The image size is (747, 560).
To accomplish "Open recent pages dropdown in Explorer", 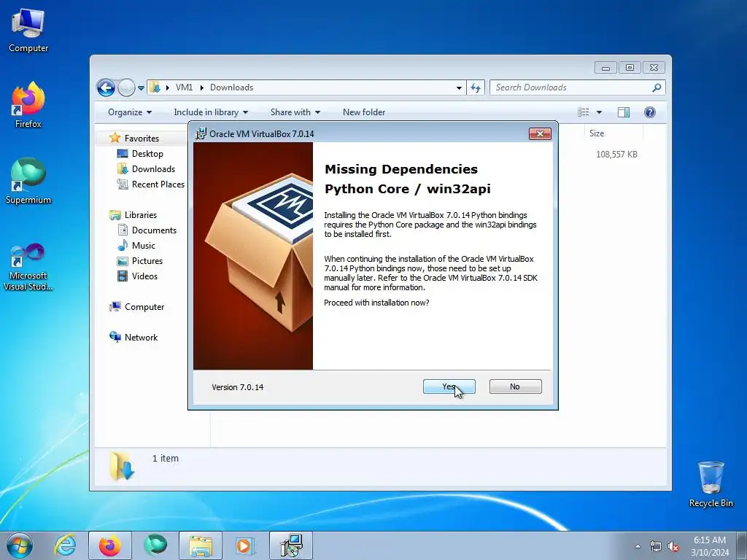I will coord(141,88).
